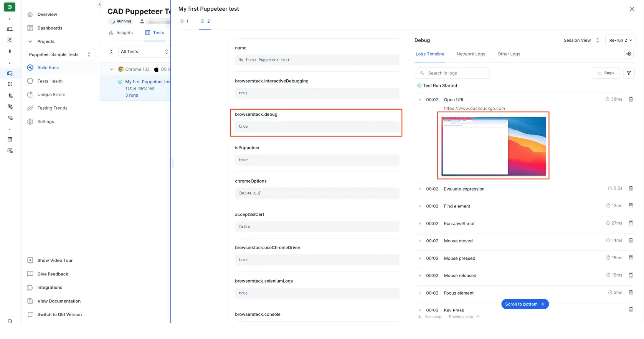Collapse the sidebar using the chevron arrow
The image size is (644, 339).
(x=100, y=5)
